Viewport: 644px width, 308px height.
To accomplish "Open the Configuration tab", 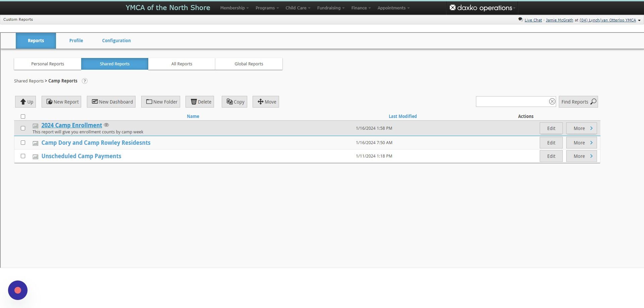I will coord(116,41).
